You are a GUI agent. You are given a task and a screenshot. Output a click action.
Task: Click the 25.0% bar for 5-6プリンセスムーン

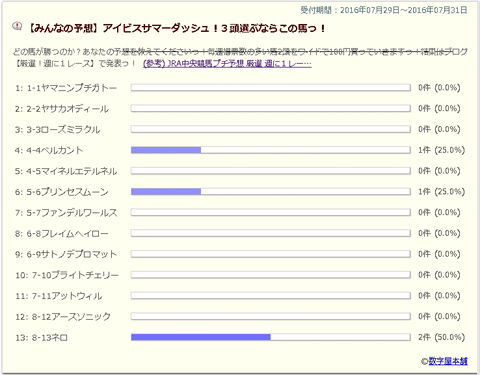270,191
